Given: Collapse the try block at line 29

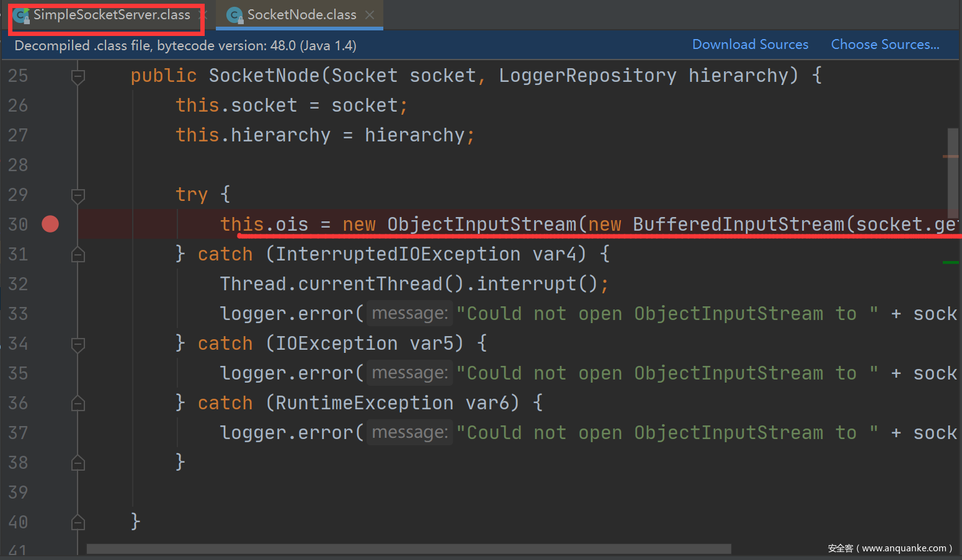Looking at the screenshot, I should coord(78,196).
